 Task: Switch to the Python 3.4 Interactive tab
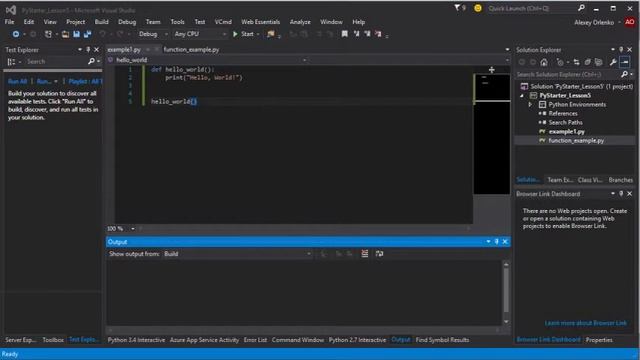pos(136,340)
